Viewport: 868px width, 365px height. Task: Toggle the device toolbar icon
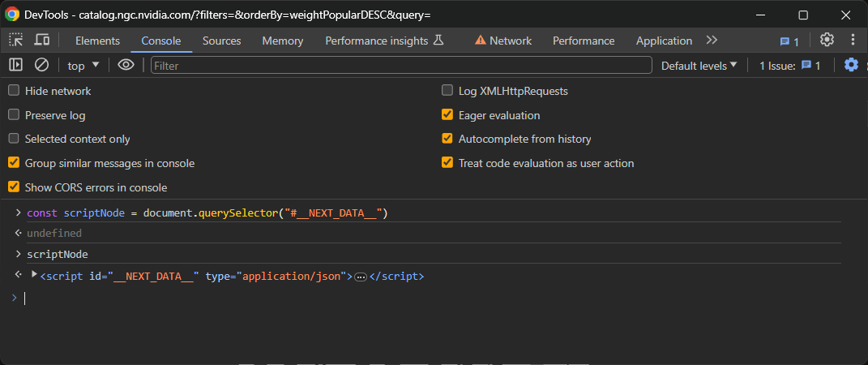point(42,40)
